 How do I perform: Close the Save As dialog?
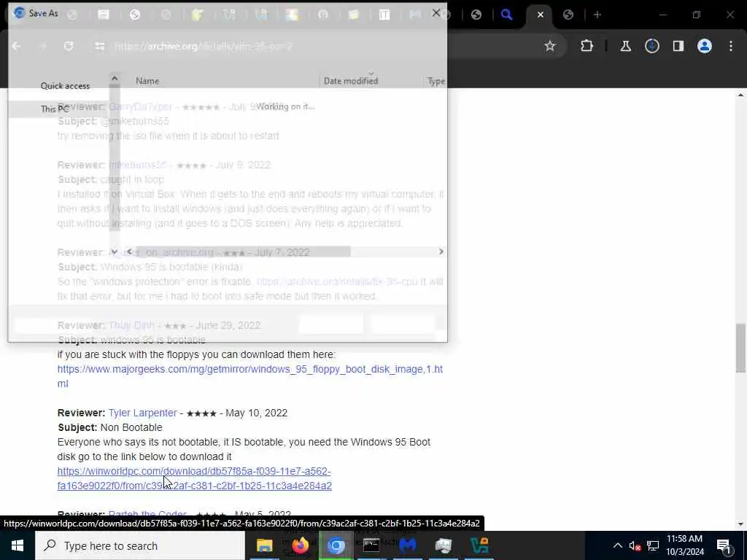pyautogui.click(x=436, y=13)
